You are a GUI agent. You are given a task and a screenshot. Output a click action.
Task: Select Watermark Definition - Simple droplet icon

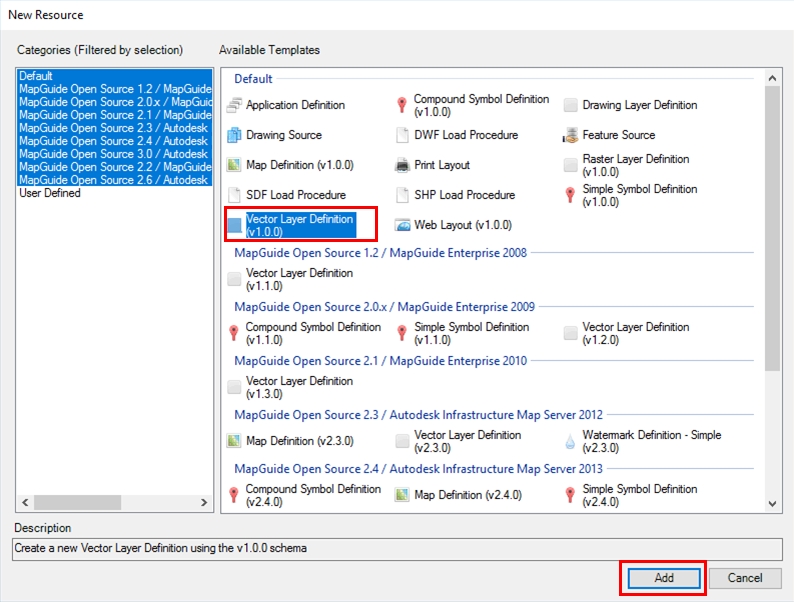[571, 441]
